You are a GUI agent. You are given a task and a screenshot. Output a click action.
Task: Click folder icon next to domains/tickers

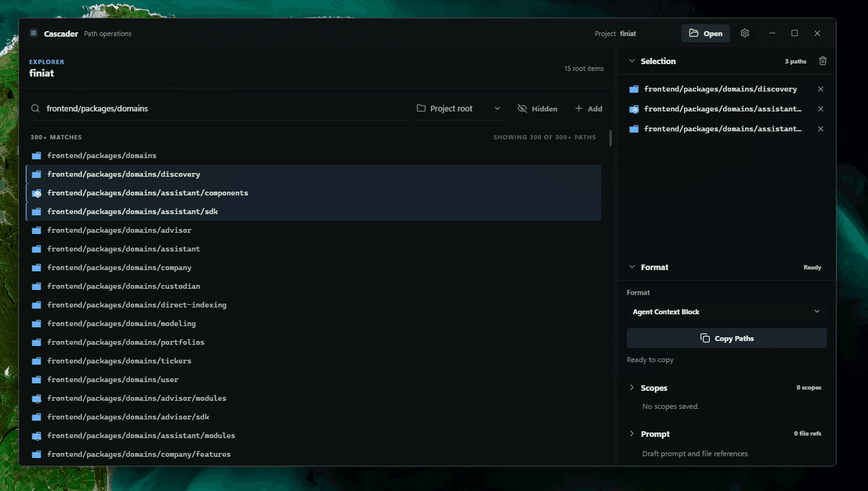pyautogui.click(x=37, y=361)
